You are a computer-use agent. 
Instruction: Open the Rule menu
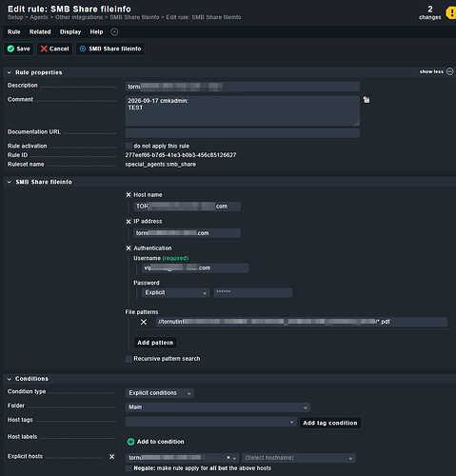click(14, 31)
